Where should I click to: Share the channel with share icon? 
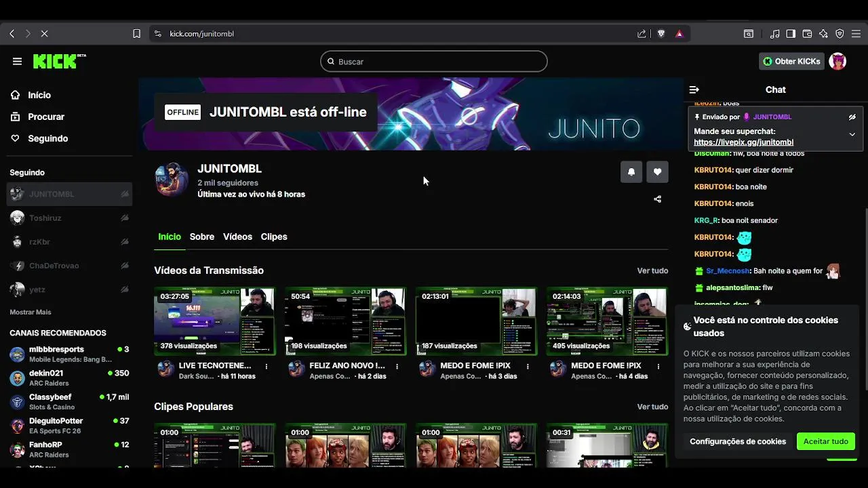point(657,199)
